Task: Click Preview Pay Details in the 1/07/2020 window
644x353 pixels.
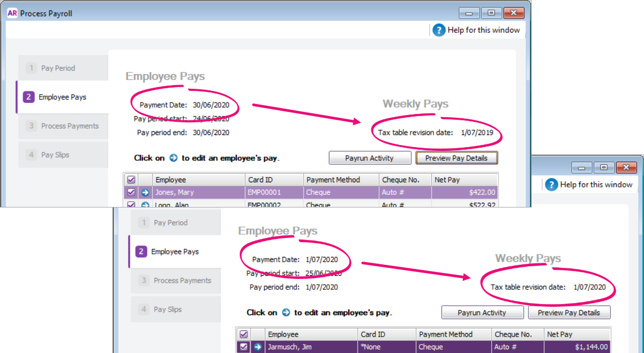Action: pos(569,313)
